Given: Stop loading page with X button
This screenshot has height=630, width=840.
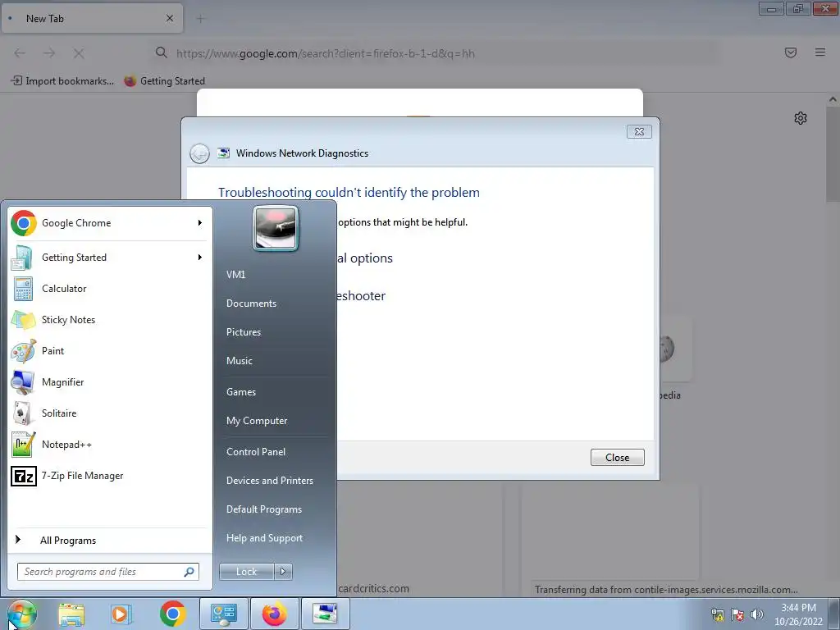Looking at the screenshot, I should (x=79, y=53).
